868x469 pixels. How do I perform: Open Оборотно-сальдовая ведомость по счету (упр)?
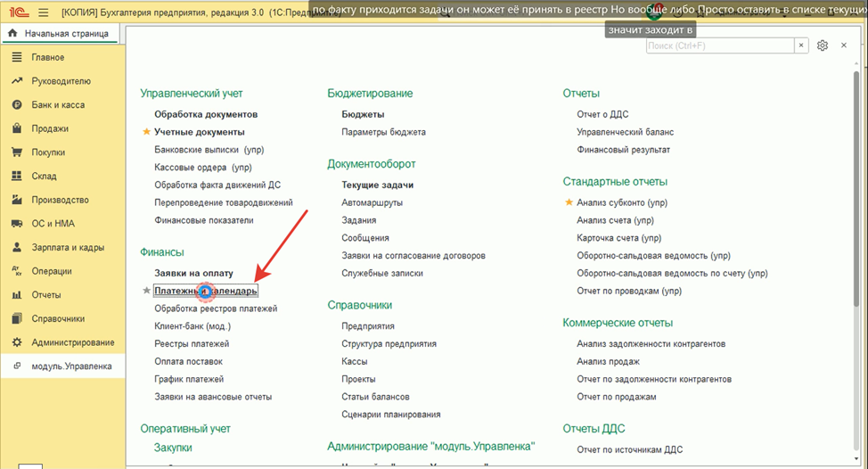(x=673, y=274)
